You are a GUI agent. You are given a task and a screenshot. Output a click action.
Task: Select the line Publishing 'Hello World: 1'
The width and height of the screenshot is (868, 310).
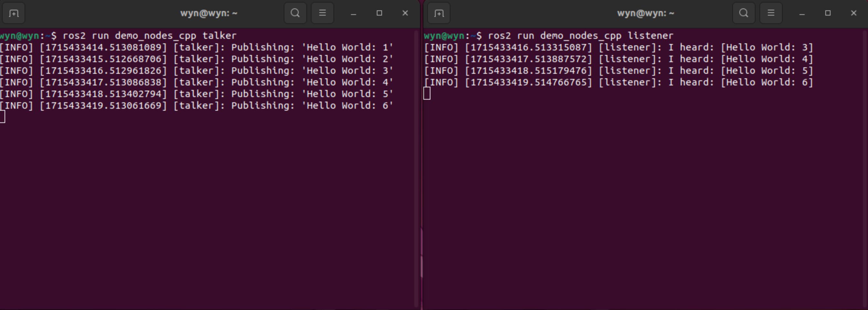(x=196, y=47)
